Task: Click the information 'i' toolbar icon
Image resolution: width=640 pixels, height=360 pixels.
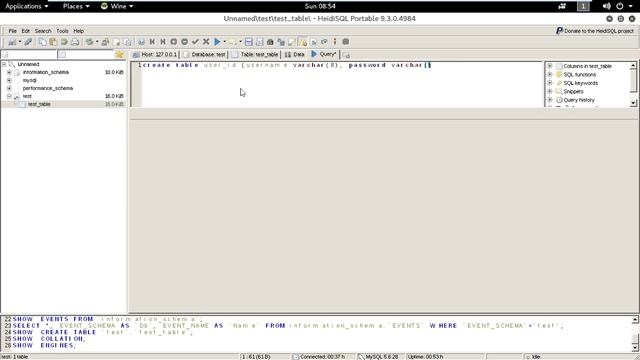Action: pos(335,42)
